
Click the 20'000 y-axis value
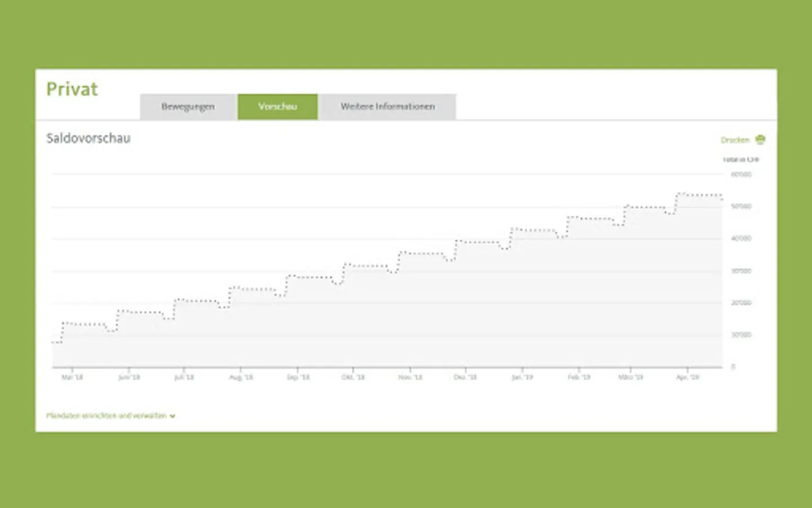(x=742, y=303)
